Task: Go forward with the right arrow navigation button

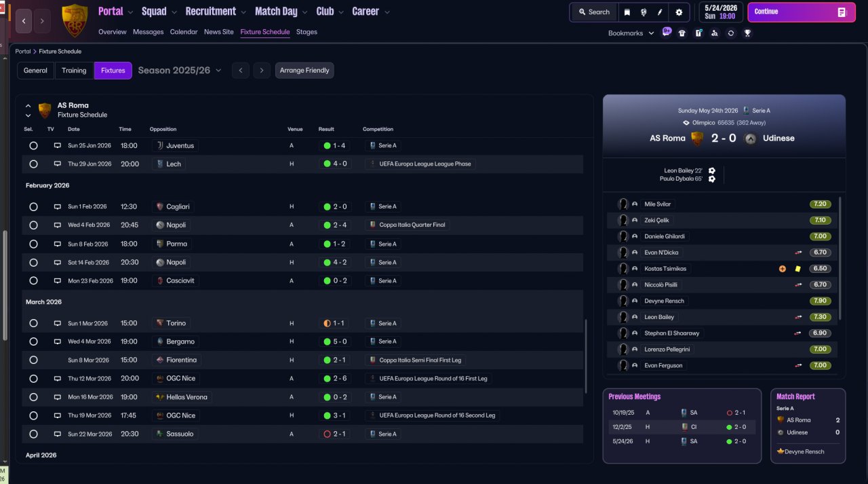Action: coord(42,21)
